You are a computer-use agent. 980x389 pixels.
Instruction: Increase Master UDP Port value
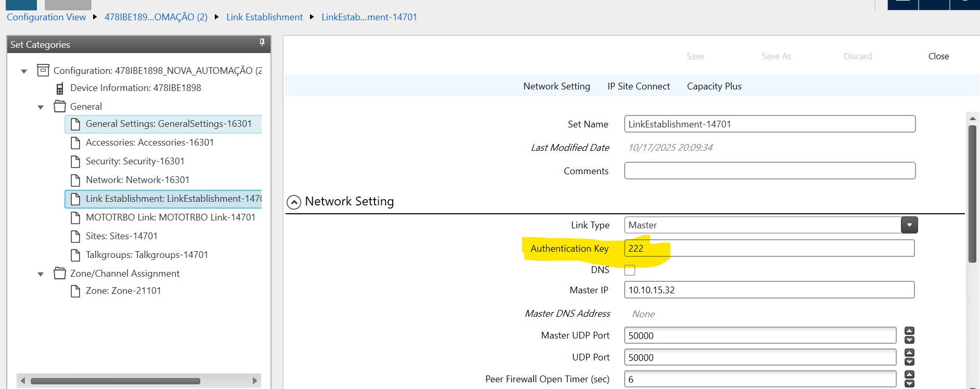coord(909,331)
